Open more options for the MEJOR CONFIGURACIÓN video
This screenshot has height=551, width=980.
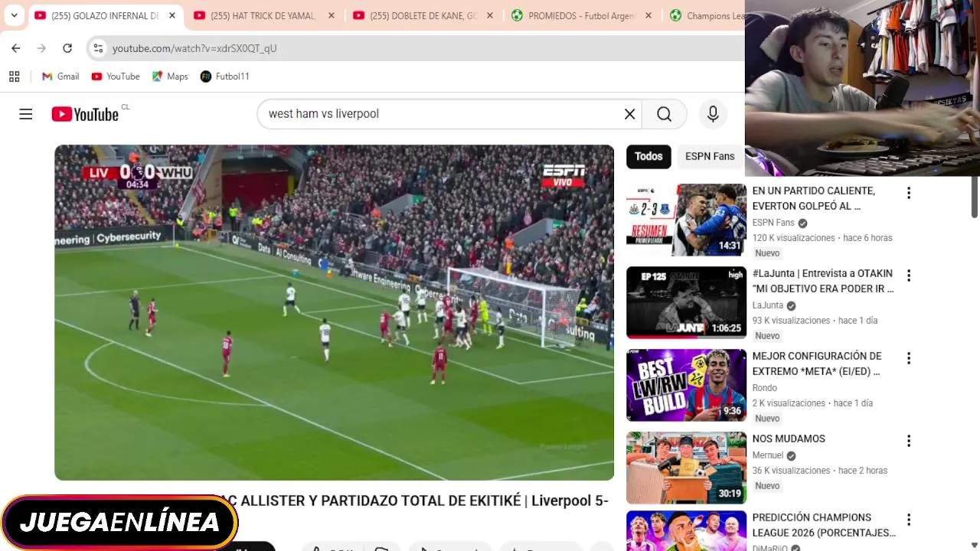click(909, 358)
